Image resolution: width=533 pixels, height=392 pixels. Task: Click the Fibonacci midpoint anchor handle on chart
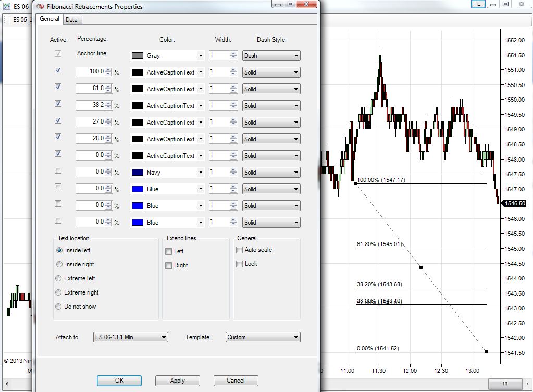point(421,267)
